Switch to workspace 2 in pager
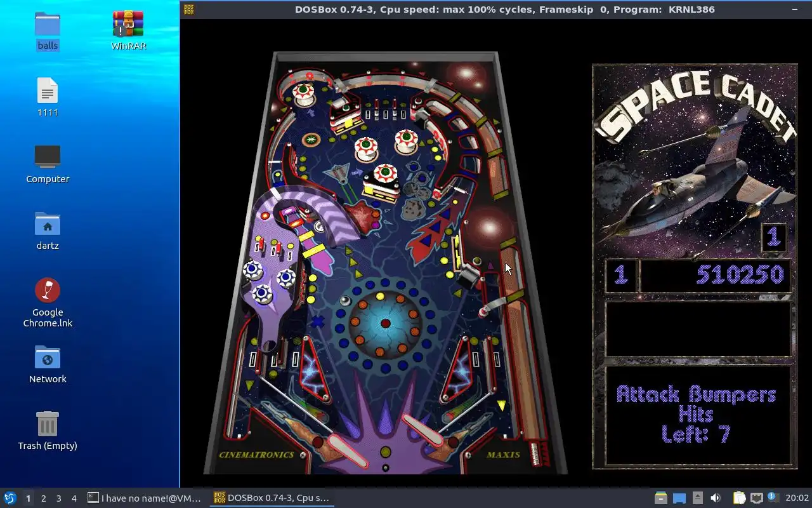Image resolution: width=812 pixels, height=508 pixels. coord(43,498)
